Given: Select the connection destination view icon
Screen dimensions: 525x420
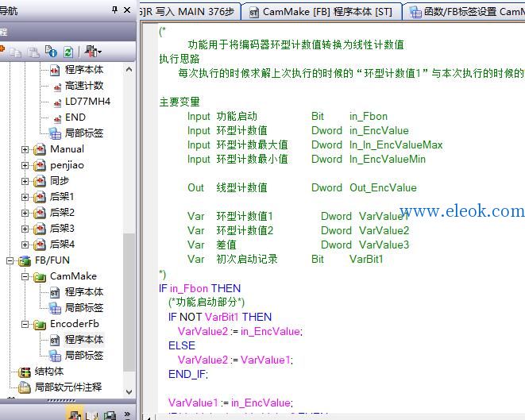Looking at the screenshot, I should 110,415.
